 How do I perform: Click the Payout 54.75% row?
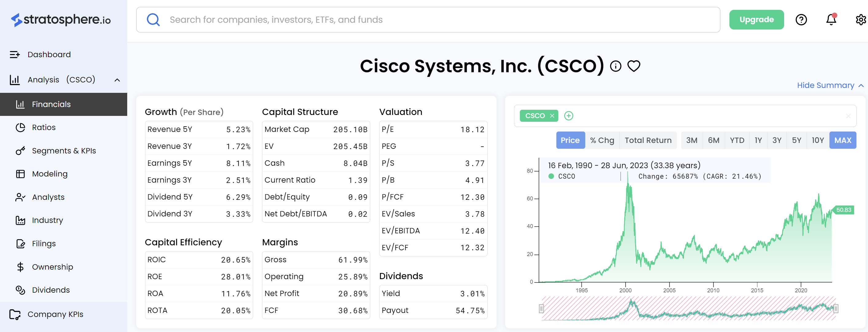click(x=433, y=310)
